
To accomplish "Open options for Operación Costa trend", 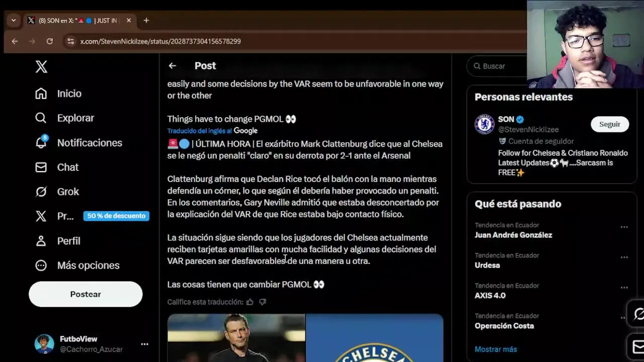I will [624, 318].
